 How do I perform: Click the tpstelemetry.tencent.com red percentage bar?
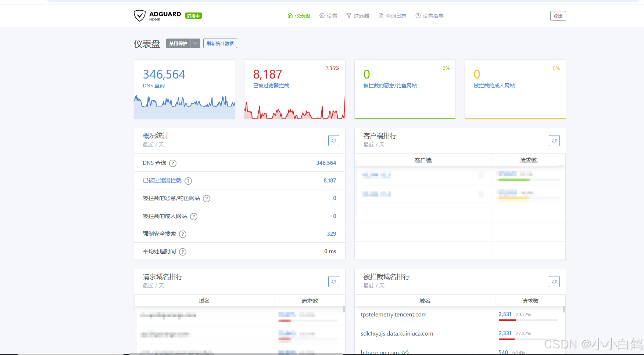[507, 320]
